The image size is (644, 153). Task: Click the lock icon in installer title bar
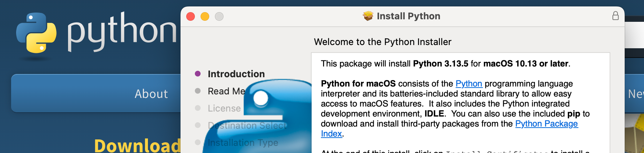[x=615, y=16]
